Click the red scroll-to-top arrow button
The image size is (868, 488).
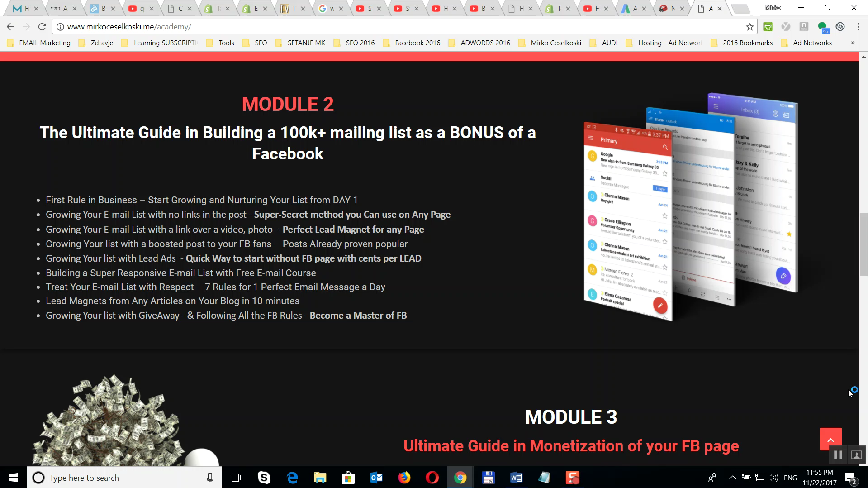tap(830, 439)
